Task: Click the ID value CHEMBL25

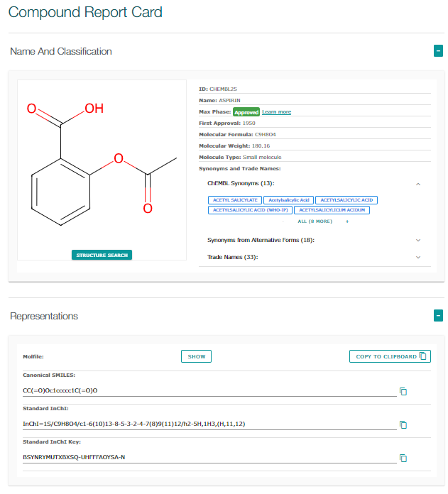Action: pos(223,89)
